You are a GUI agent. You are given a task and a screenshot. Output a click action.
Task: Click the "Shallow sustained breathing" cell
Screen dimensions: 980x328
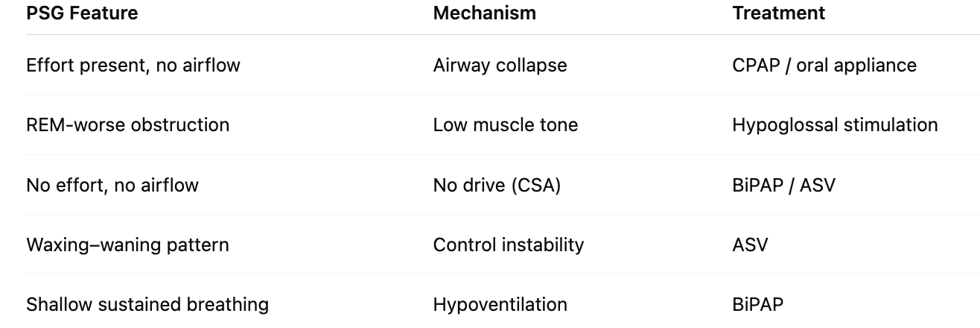147,304
